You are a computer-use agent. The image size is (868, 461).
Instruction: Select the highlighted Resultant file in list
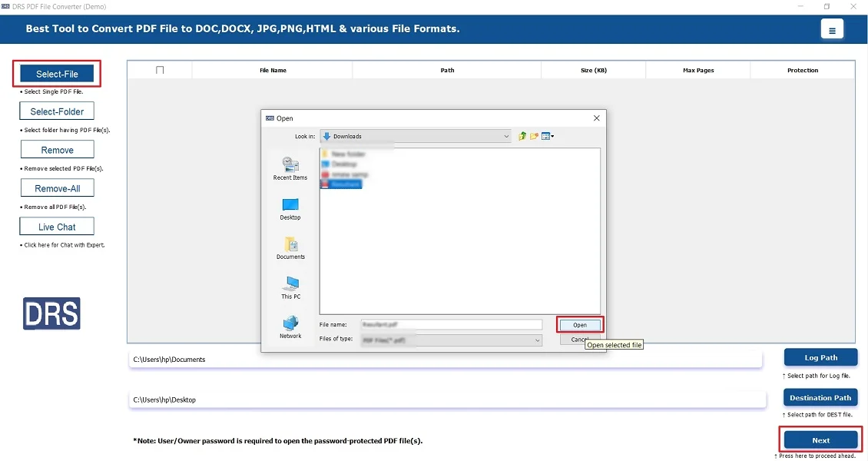341,184
